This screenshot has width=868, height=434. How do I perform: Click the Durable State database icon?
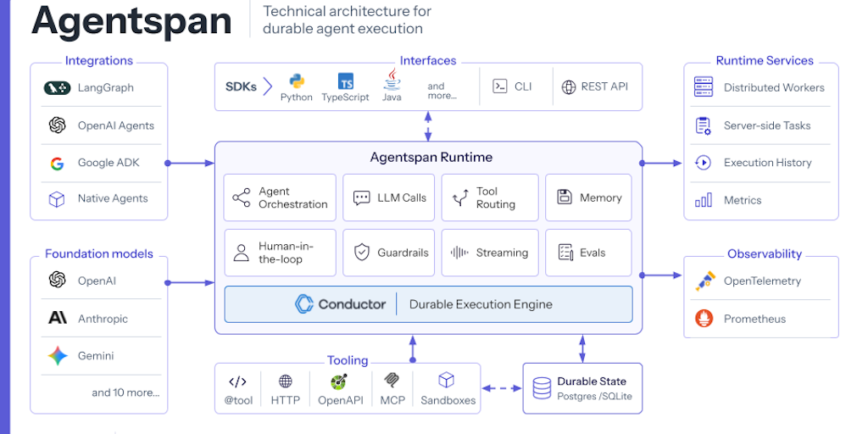(x=542, y=388)
